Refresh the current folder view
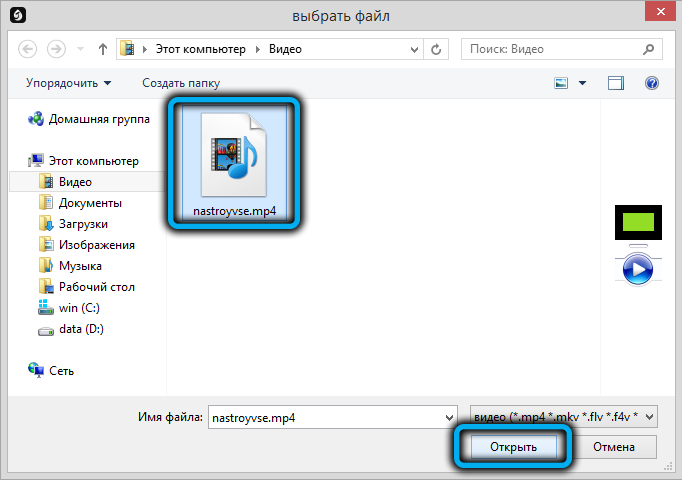This screenshot has width=682, height=480. tap(436, 49)
